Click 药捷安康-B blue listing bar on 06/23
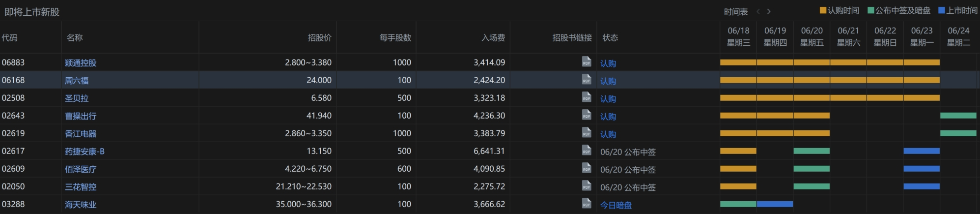980x214 pixels. tap(921, 151)
